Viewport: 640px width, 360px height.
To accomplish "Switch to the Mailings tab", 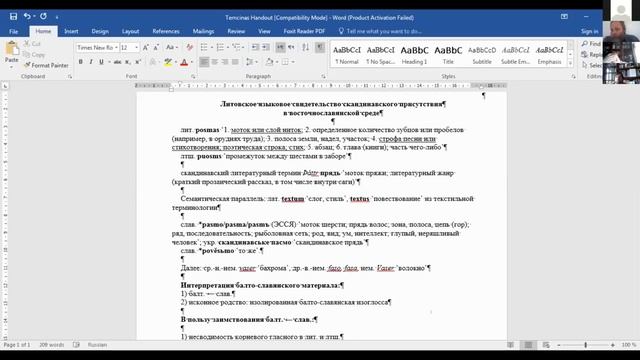I will 203,31.
